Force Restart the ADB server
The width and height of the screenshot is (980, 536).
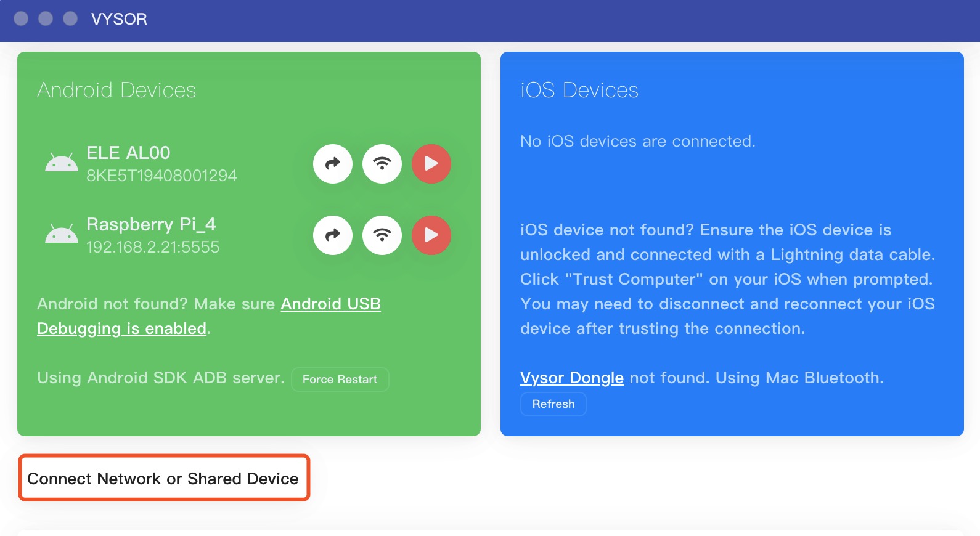tap(340, 380)
